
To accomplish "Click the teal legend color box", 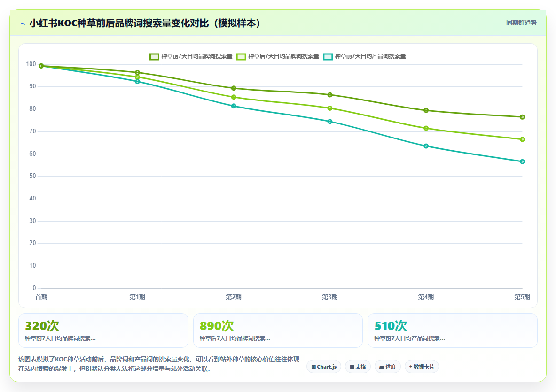I will (x=328, y=57).
